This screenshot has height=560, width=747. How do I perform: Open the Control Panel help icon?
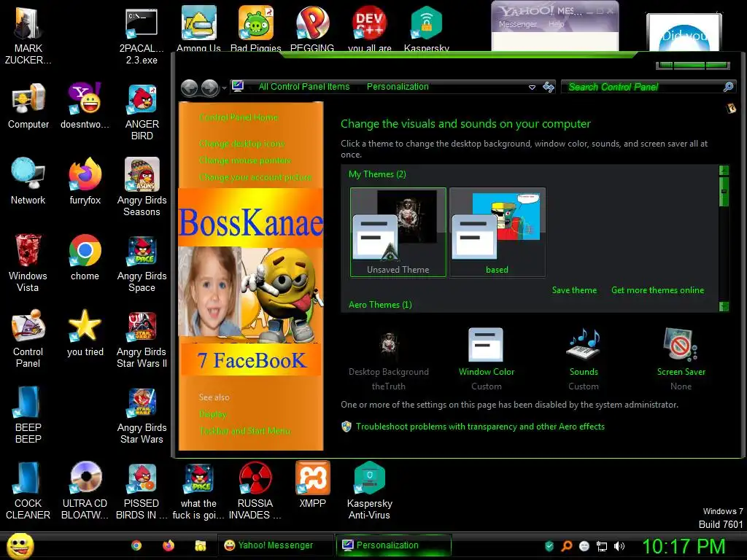click(x=731, y=109)
